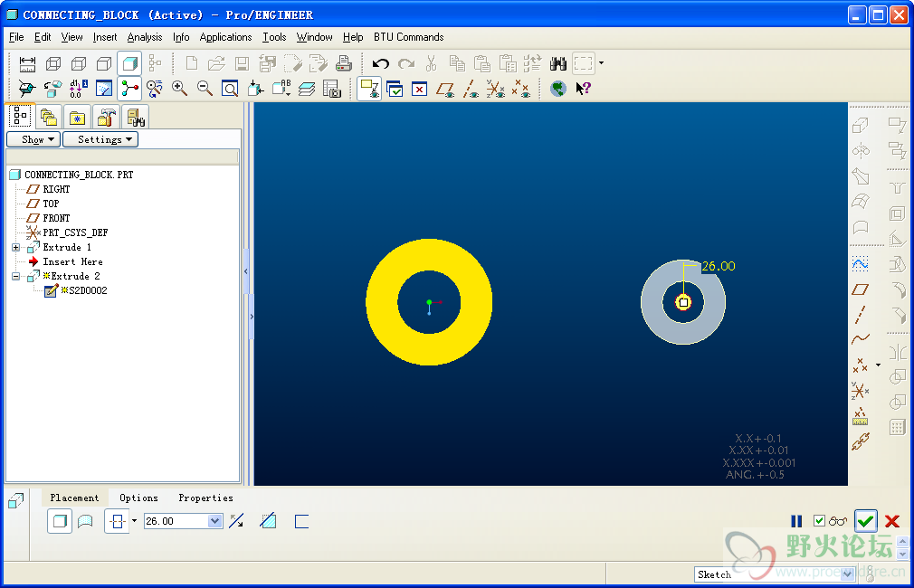Screen dimensions: 914x588
Task: Open the Properties panel
Action: tap(205, 498)
